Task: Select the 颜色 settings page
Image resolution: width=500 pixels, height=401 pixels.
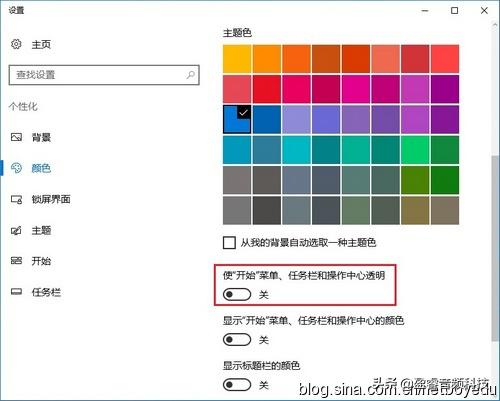Action: click(41, 168)
